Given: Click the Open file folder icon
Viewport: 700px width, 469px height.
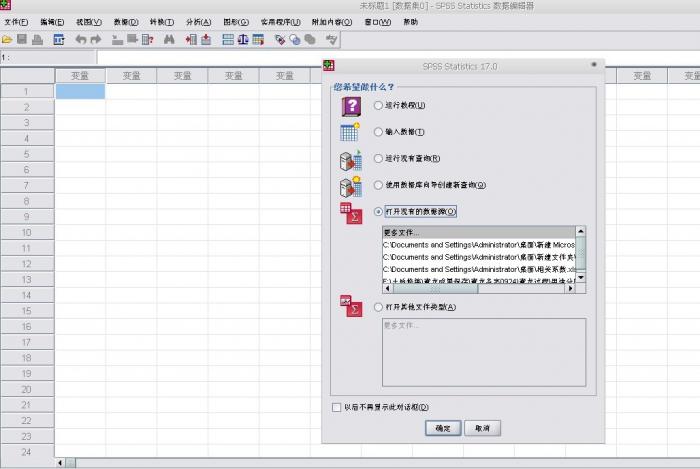Looking at the screenshot, I should coord(7,39).
